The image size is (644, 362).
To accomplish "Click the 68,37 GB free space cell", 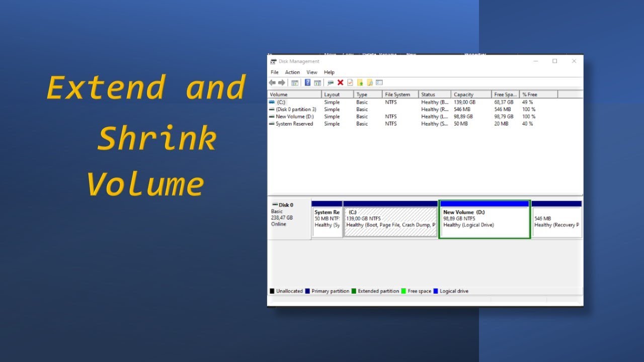I will pyautogui.click(x=504, y=102).
